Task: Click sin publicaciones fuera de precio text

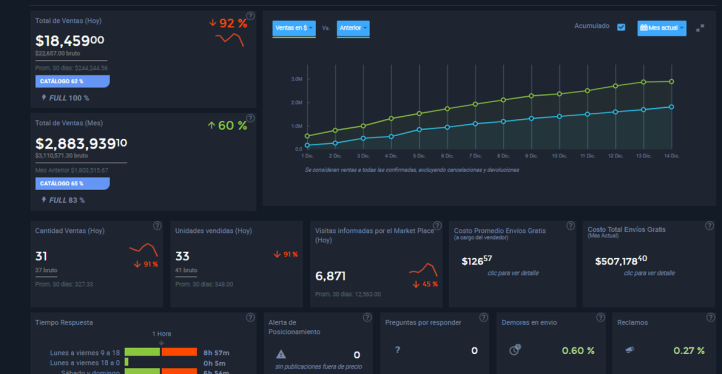Action: pyautogui.click(x=319, y=367)
